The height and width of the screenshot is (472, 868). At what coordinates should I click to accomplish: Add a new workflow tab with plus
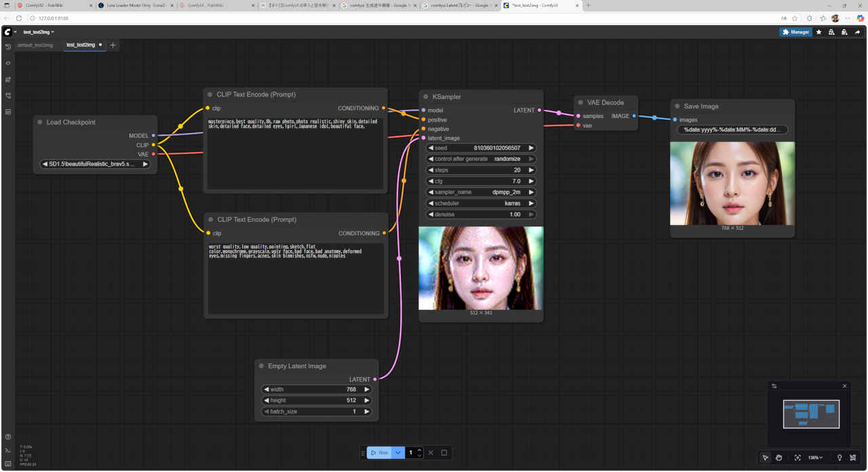pyautogui.click(x=113, y=45)
